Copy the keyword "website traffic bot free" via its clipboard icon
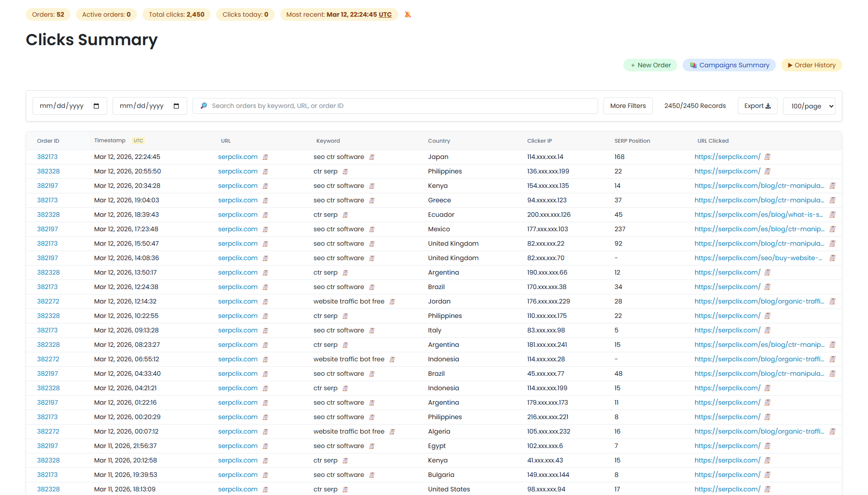The width and height of the screenshot is (868, 495). tap(392, 301)
